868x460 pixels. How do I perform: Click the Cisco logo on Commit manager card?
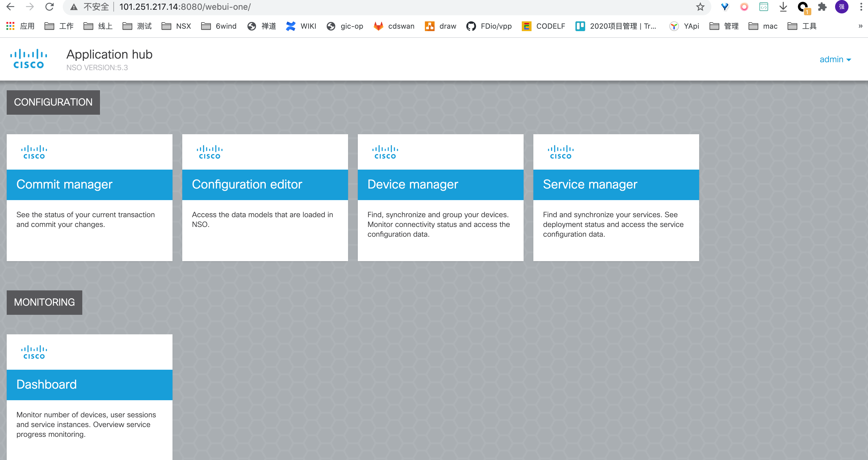click(34, 152)
